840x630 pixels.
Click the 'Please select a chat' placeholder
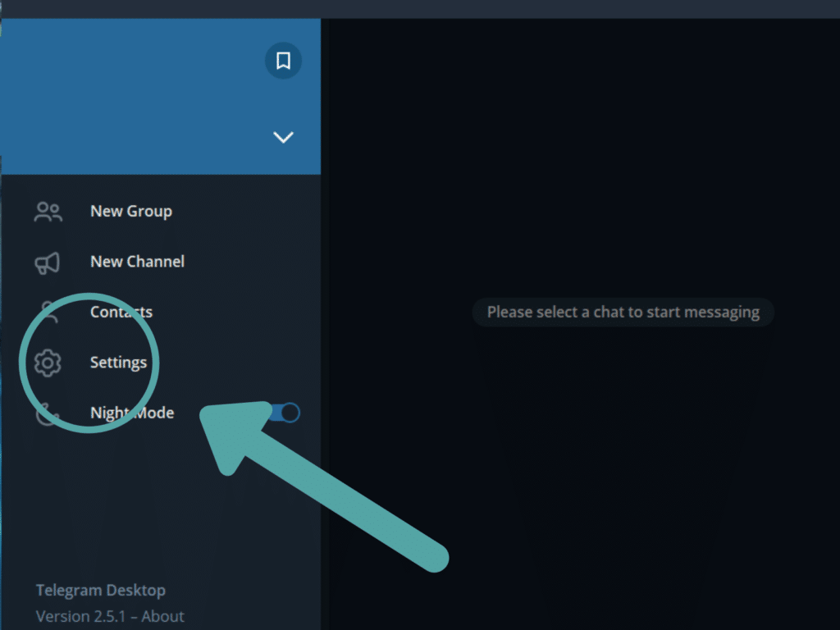[x=623, y=312]
